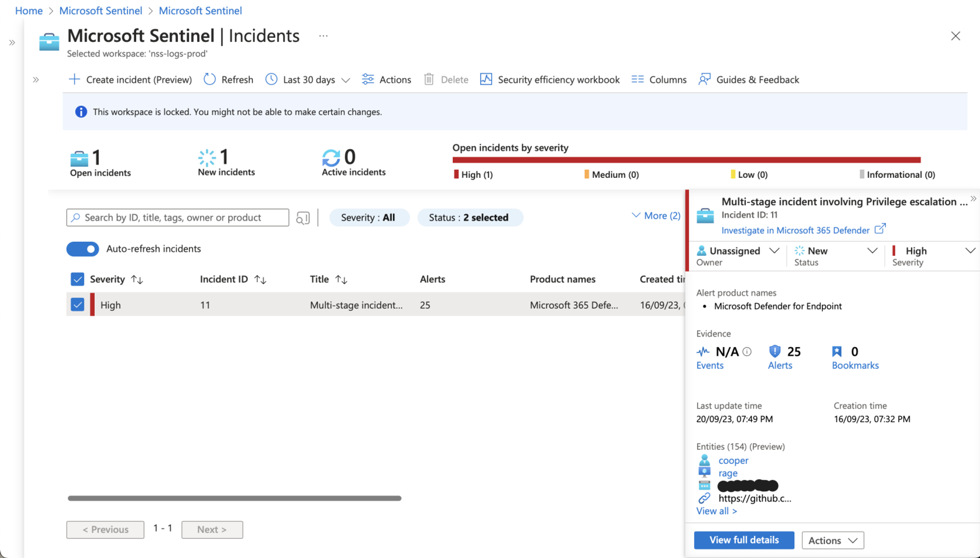The image size is (980, 558).
Task: Click Create incident (Preview) label
Action: [139, 79]
